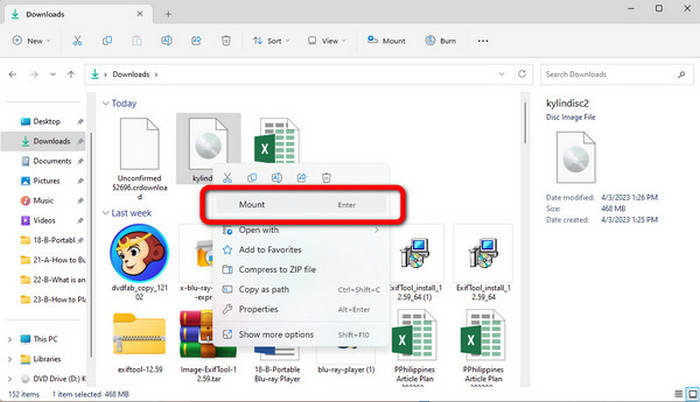Select the Unconfirmed crdownload file
The image size is (700, 402).
[139, 158]
